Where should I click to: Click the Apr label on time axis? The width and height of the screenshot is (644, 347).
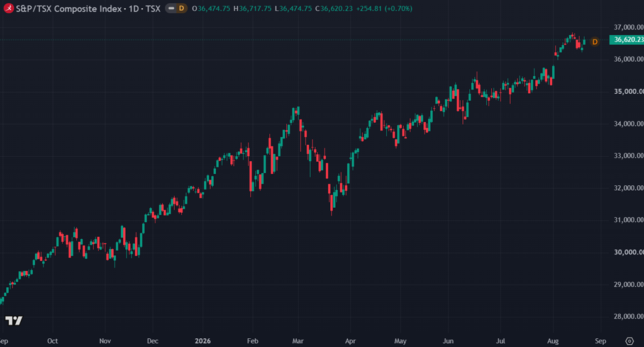coord(350,341)
